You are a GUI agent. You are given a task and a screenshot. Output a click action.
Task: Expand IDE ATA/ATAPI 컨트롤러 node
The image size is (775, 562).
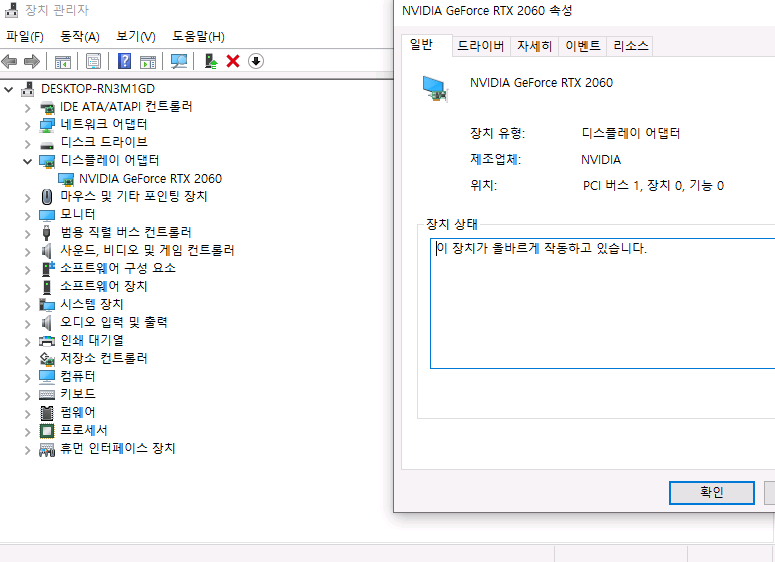pos(28,108)
